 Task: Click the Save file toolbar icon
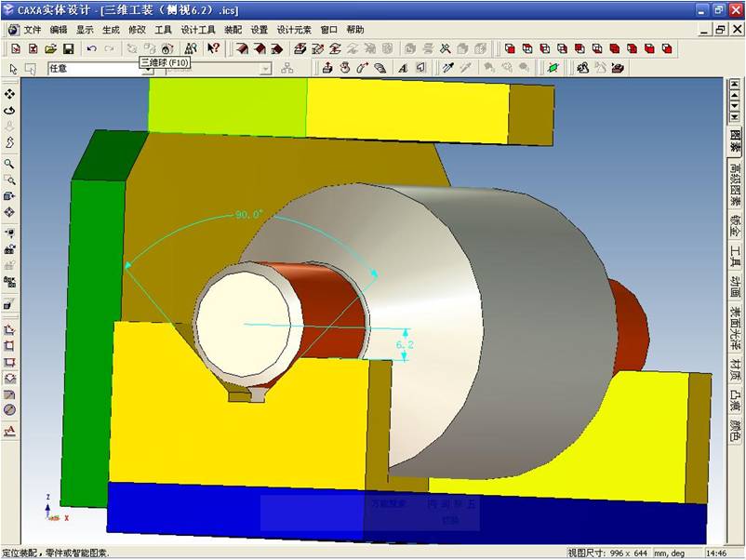[68, 48]
